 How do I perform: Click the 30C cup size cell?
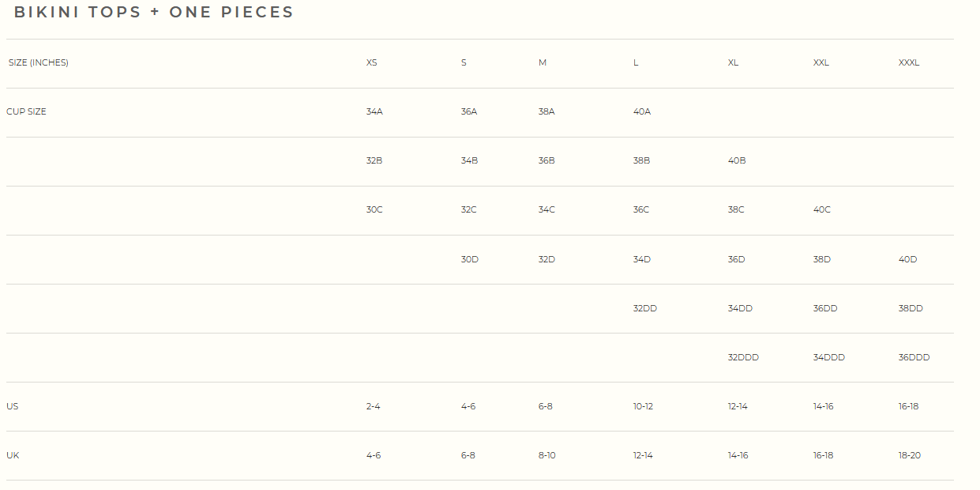tap(374, 210)
